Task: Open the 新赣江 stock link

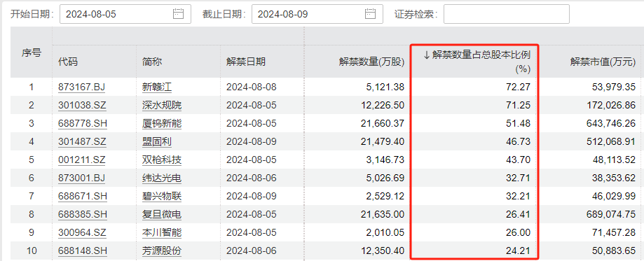Action: 156,87
